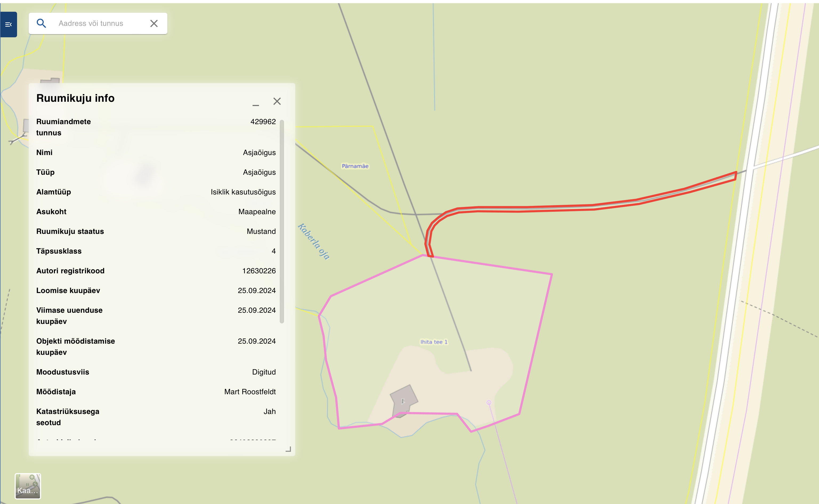This screenshot has width=819, height=504.
Task: Click the info panel vertical scrollbar
Action: [x=282, y=221]
